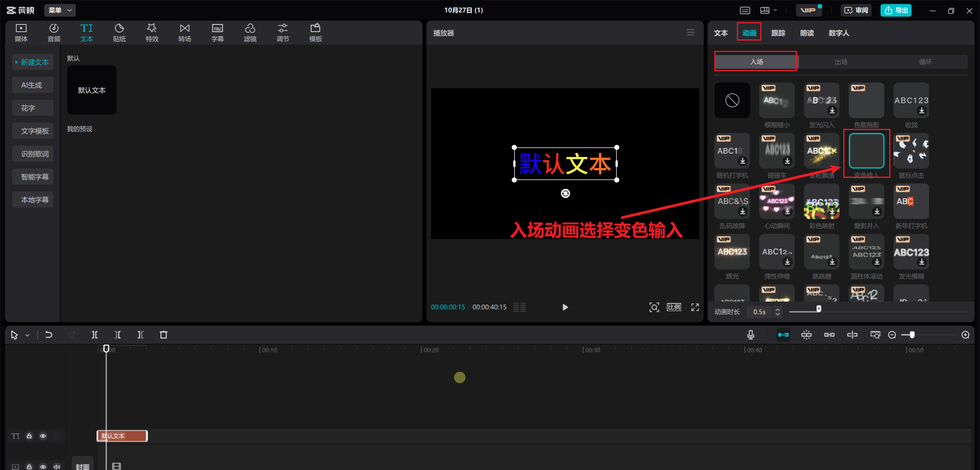
Task: Open the 特效 (Effects) panel
Action: (x=152, y=32)
